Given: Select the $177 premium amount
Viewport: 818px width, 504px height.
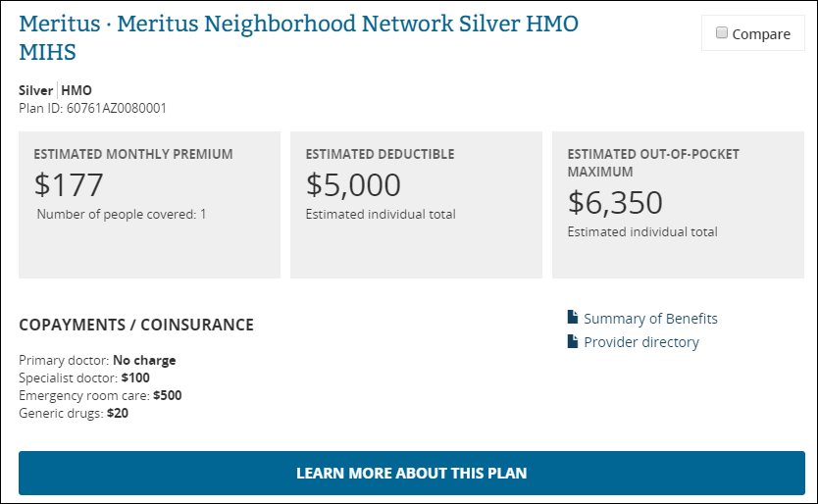Looking at the screenshot, I should (x=69, y=185).
